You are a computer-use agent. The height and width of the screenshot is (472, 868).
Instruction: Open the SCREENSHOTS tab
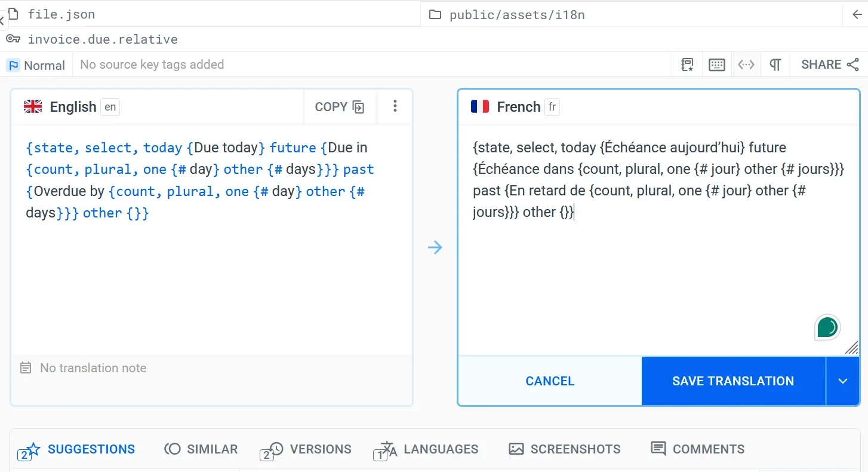tap(565, 449)
